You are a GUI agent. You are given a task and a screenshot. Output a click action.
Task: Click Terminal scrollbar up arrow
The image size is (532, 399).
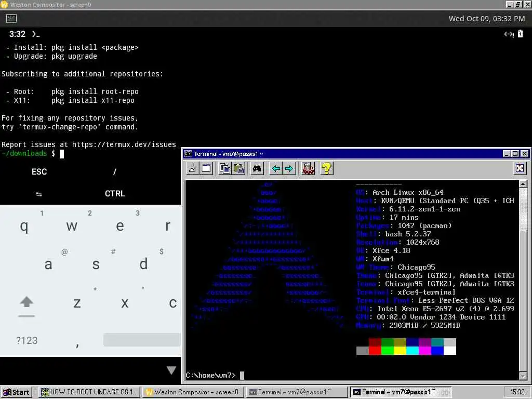tap(523, 184)
